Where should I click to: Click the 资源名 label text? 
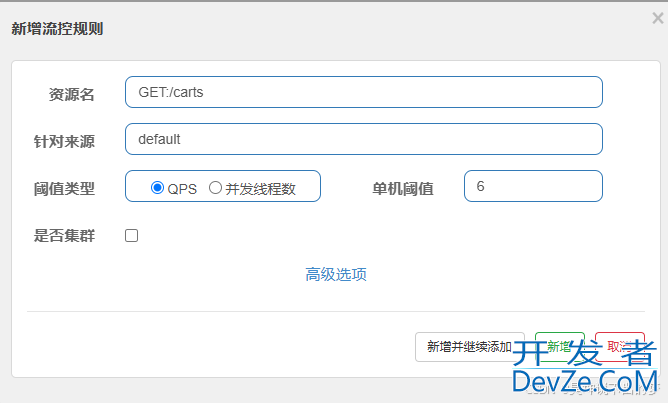coord(71,95)
